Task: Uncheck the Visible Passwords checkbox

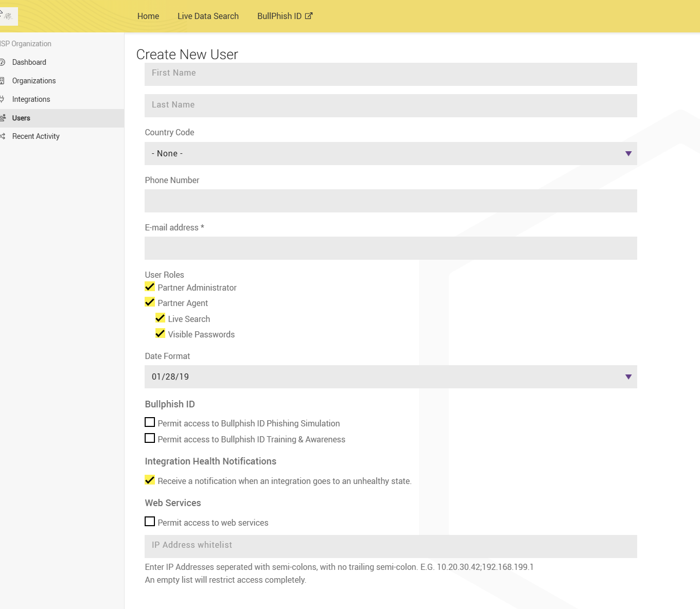Action: [160, 333]
